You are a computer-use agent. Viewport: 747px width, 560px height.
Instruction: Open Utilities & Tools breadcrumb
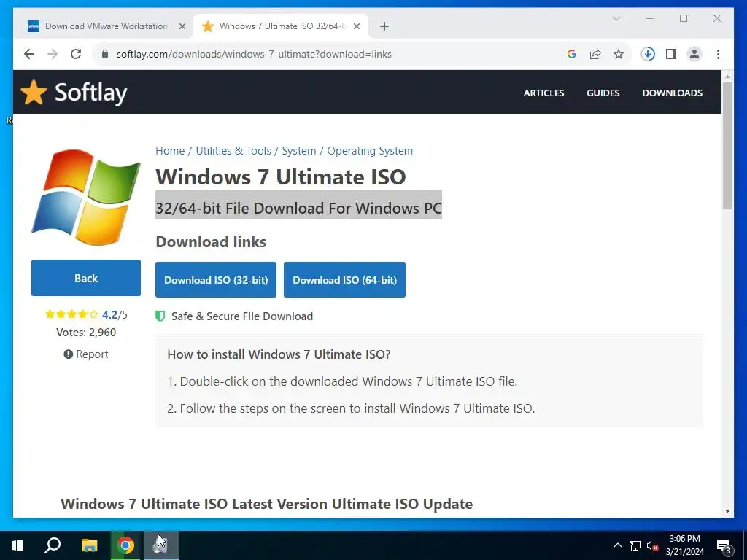[x=233, y=151]
